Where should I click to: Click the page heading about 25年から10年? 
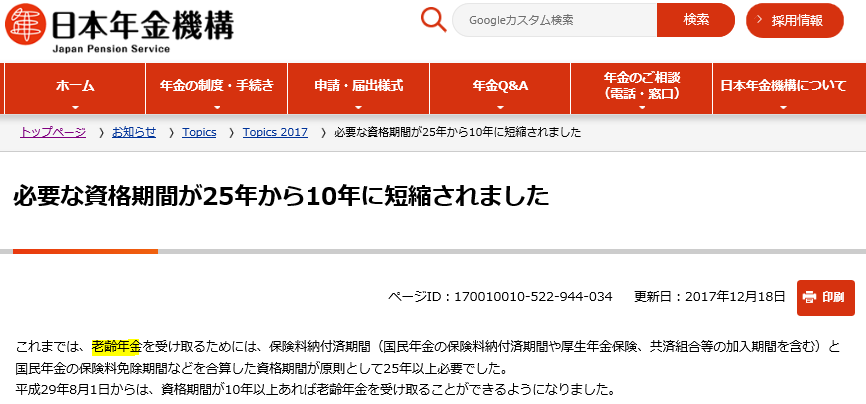pos(282,195)
